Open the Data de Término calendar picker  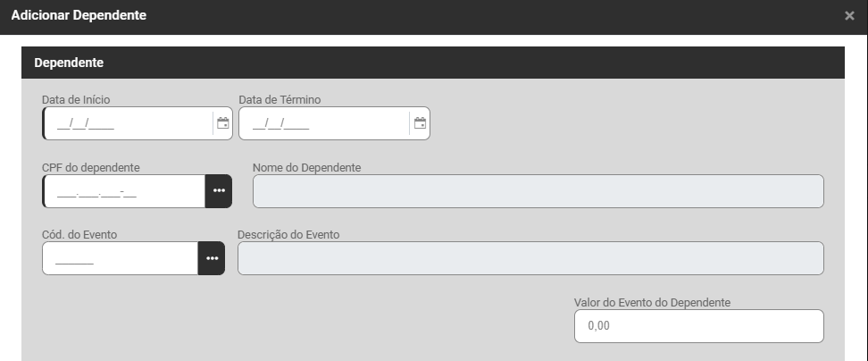420,124
